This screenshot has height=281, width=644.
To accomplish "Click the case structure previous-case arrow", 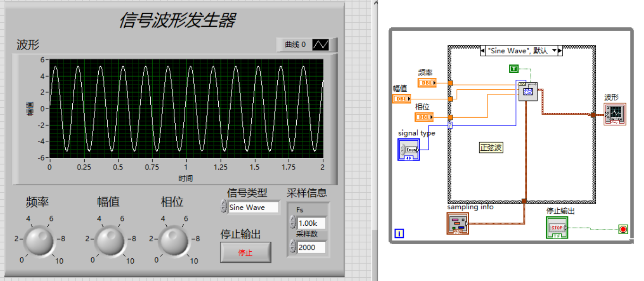I will [483, 51].
